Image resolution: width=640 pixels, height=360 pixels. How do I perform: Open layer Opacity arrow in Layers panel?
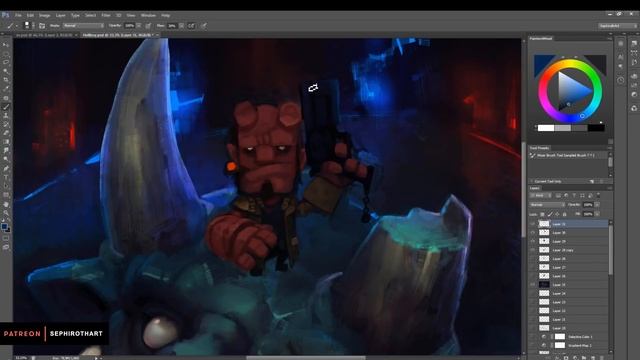tap(597, 204)
